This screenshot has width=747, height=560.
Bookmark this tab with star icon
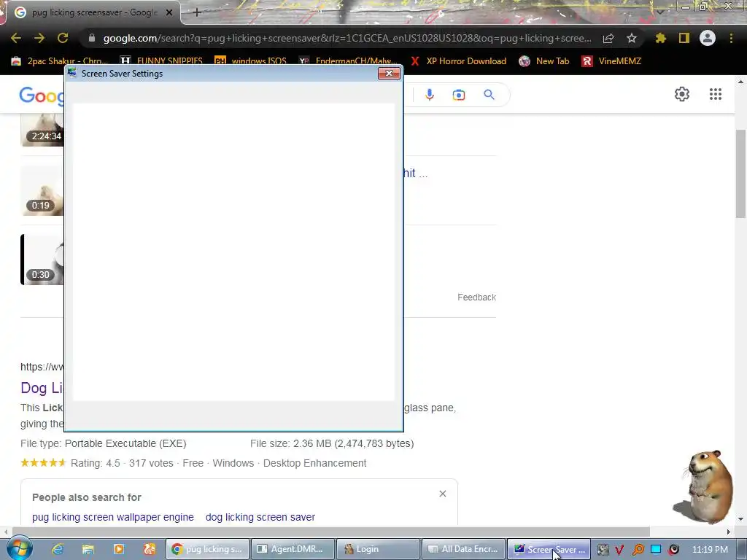632,38
